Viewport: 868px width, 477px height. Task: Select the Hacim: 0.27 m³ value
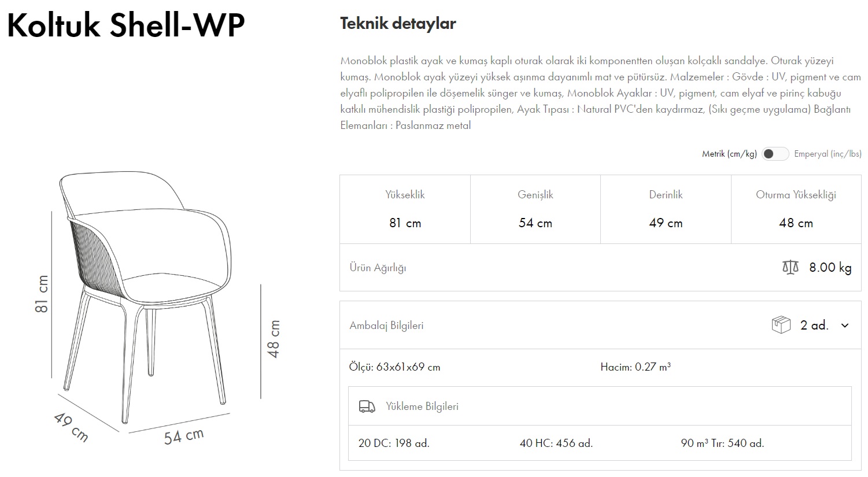tap(636, 367)
